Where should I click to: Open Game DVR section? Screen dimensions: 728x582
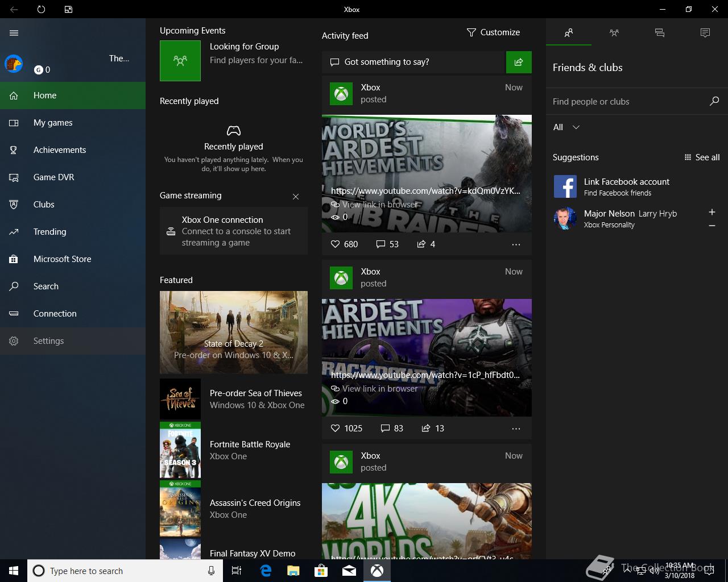73,177
